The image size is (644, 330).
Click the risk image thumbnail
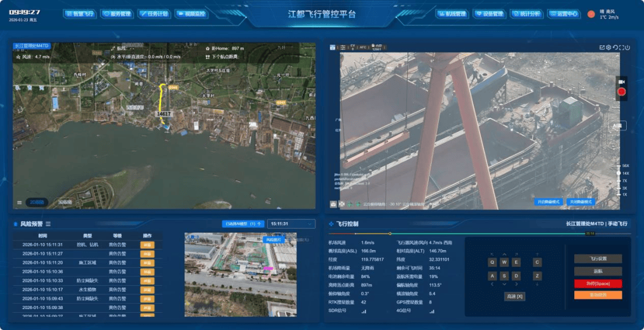240,274
